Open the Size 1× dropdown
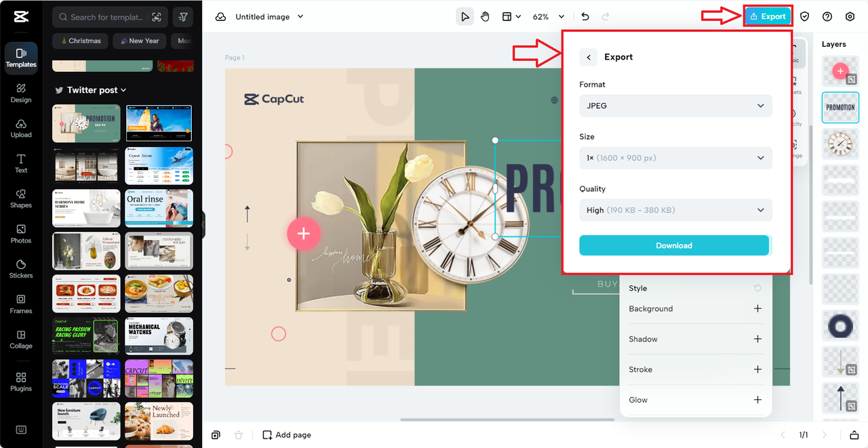Screen dimensions: 868x448 click(x=675, y=158)
